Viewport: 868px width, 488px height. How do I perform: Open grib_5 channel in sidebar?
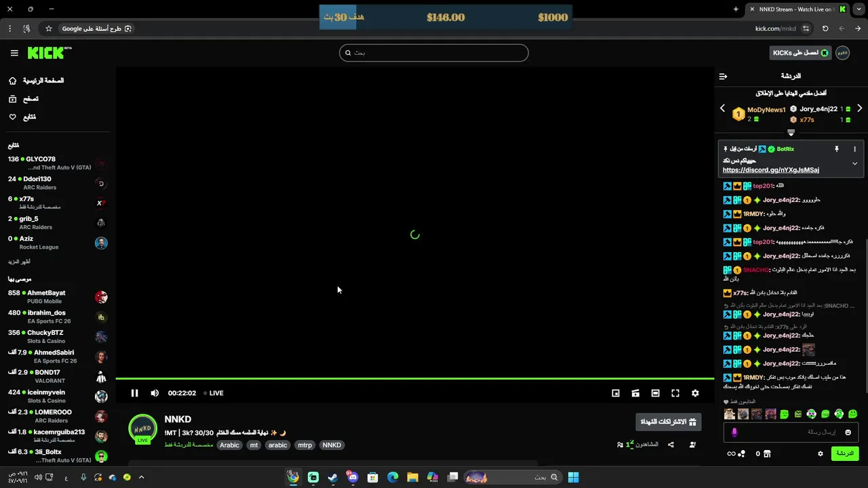tap(57, 223)
